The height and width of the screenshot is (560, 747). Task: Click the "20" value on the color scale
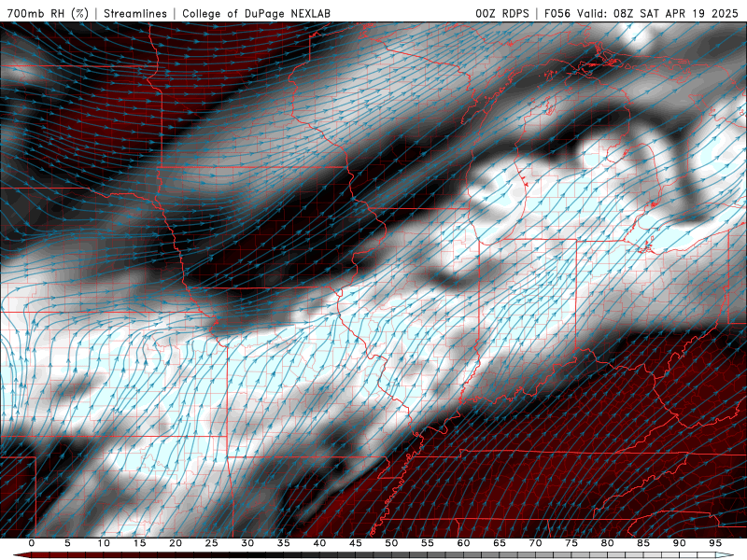point(176,543)
